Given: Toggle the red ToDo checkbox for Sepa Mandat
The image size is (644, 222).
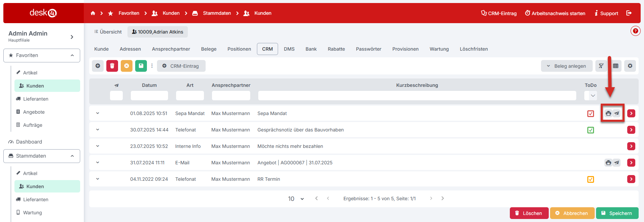Looking at the screenshot, I should coord(591,114).
